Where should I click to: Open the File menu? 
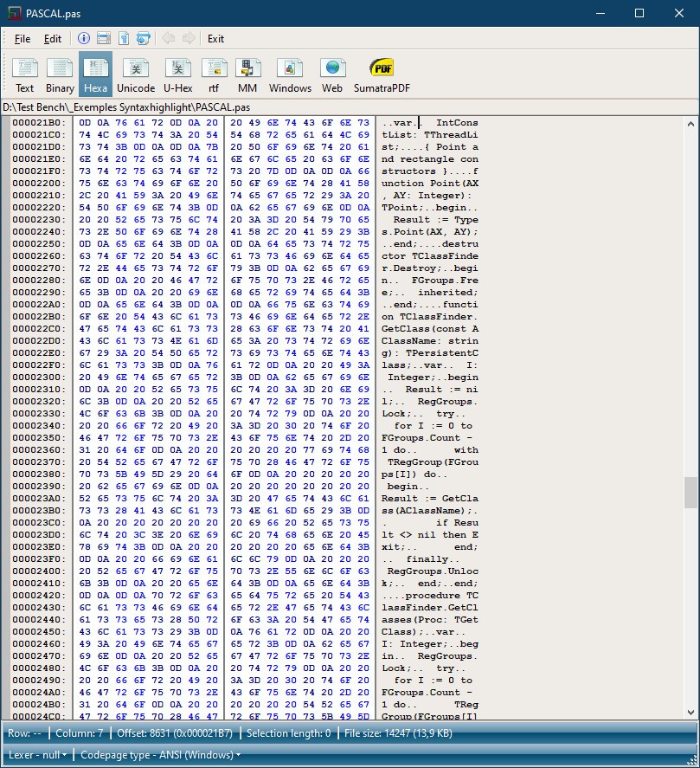point(22,39)
